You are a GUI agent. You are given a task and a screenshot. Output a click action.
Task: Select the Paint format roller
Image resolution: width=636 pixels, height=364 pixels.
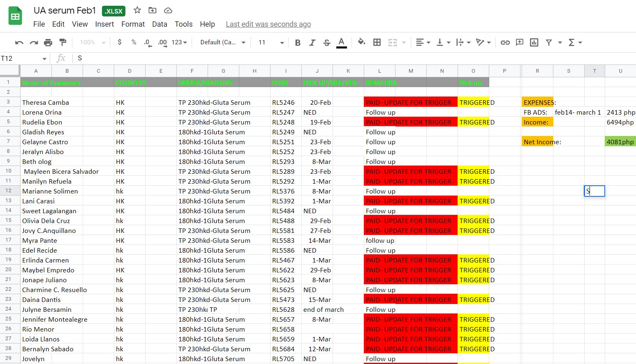tap(63, 42)
